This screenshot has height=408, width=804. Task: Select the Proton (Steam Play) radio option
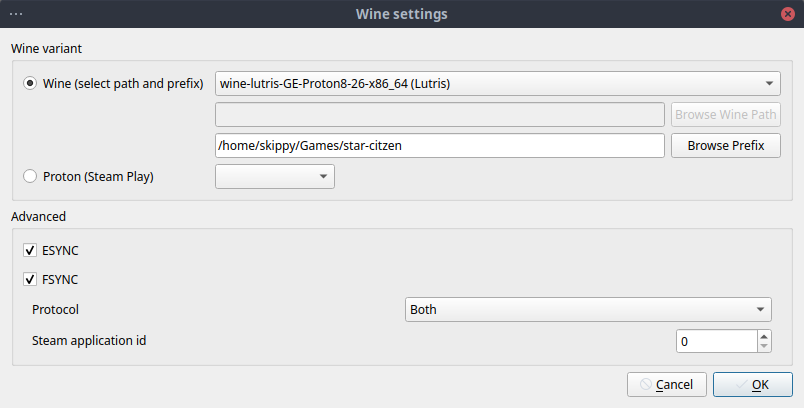[x=30, y=176]
